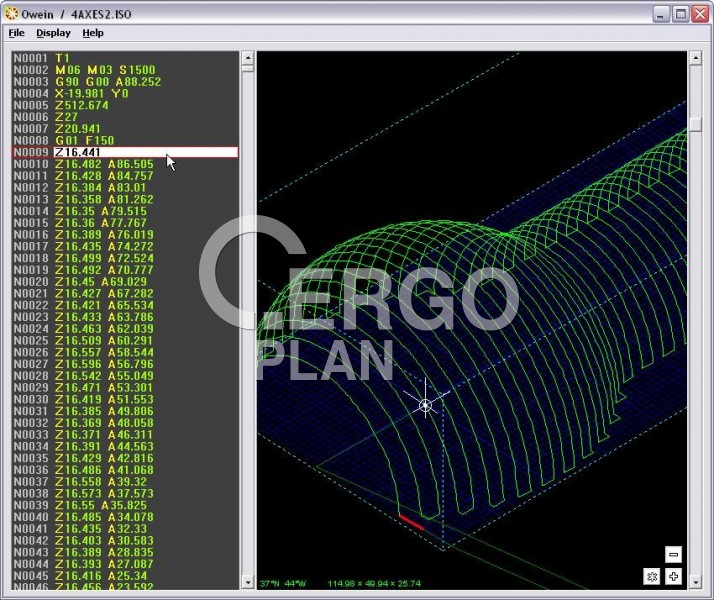This screenshot has width=714, height=600.
Task: Select line N0025 Z16.509 A60.291
Action: 125,341
